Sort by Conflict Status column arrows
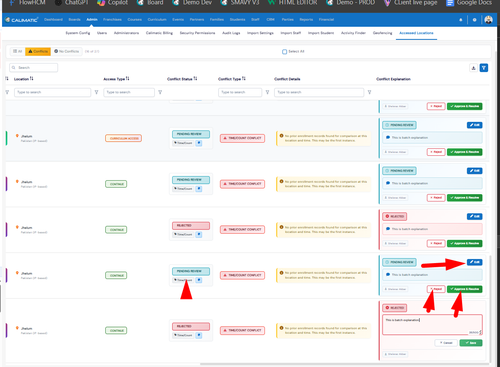The height and width of the screenshot is (367, 500). (195, 79)
